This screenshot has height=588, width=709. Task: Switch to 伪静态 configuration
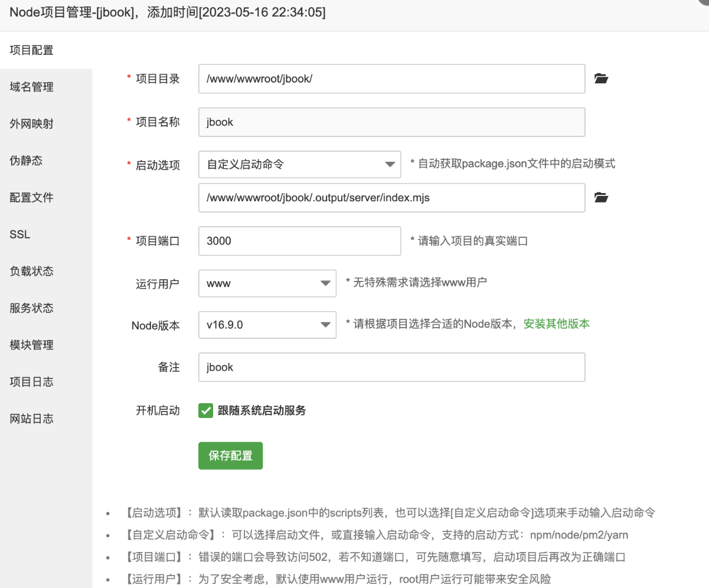[27, 160]
